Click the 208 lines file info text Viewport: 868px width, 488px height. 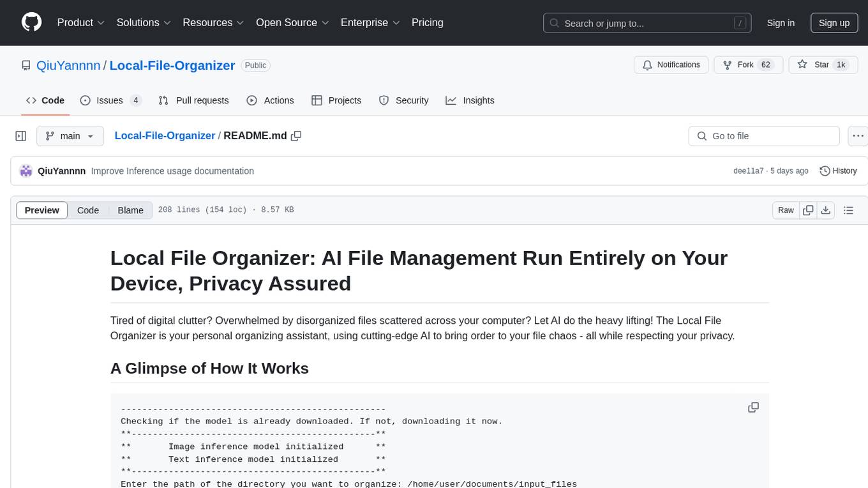click(x=226, y=210)
